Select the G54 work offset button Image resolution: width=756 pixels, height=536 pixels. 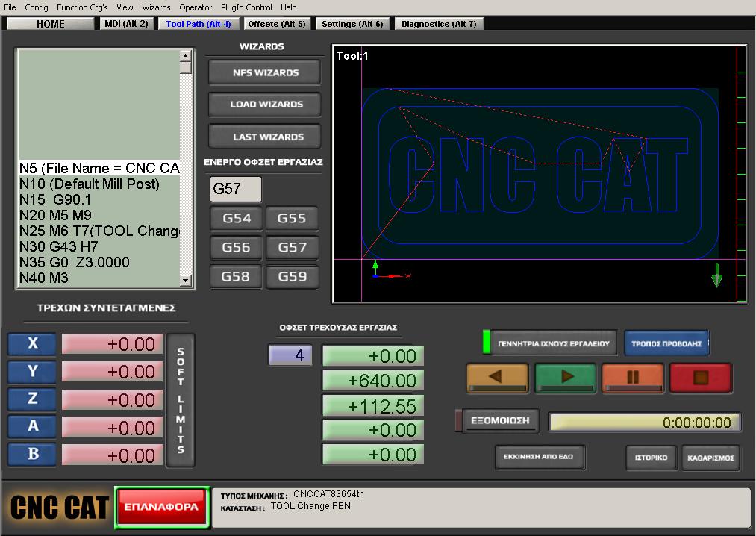pyautogui.click(x=237, y=219)
